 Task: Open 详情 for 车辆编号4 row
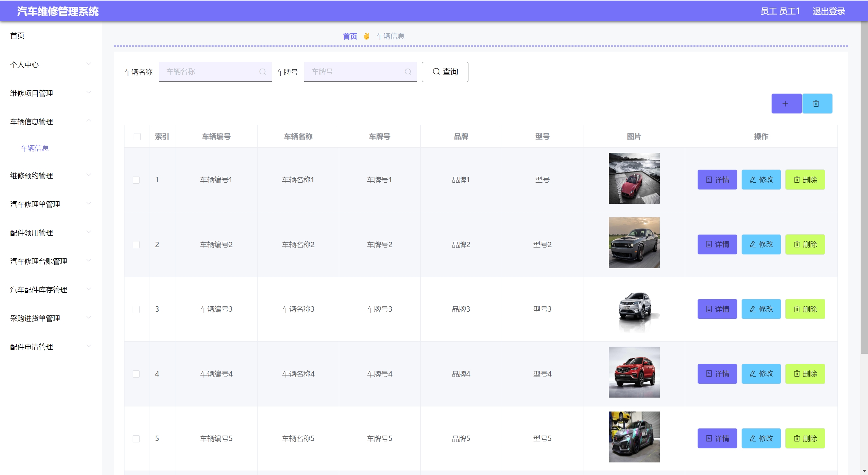717,374
